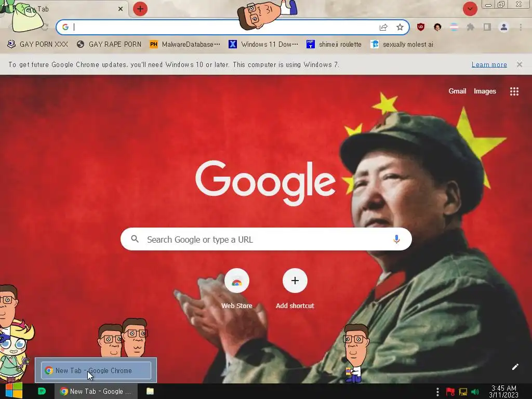Open the Windows 11 Dow… bookmark
This screenshot has height=399, width=532.
[263, 44]
